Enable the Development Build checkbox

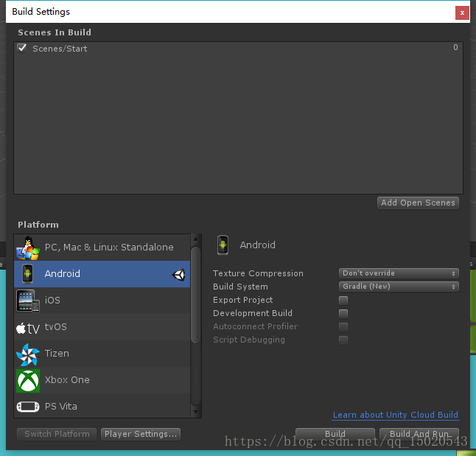click(x=343, y=313)
